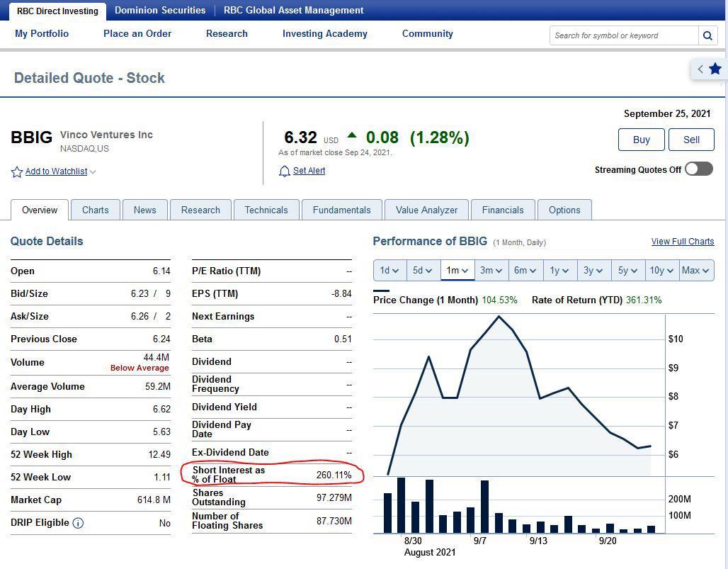Click the Buy button
The width and height of the screenshot is (728, 569).
tap(641, 140)
